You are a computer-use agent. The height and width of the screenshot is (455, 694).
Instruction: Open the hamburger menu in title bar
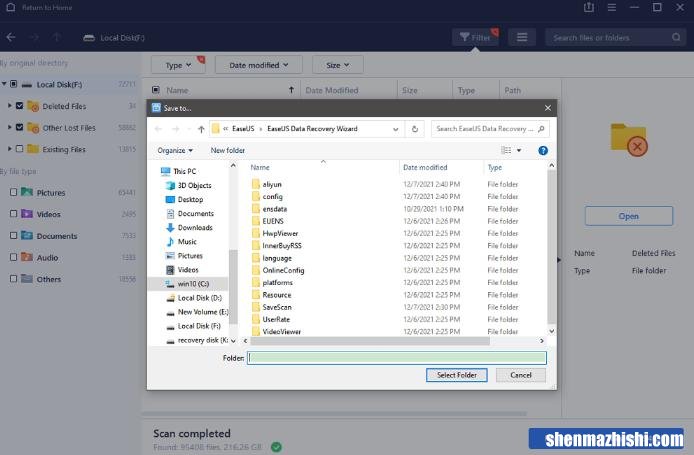[612, 8]
